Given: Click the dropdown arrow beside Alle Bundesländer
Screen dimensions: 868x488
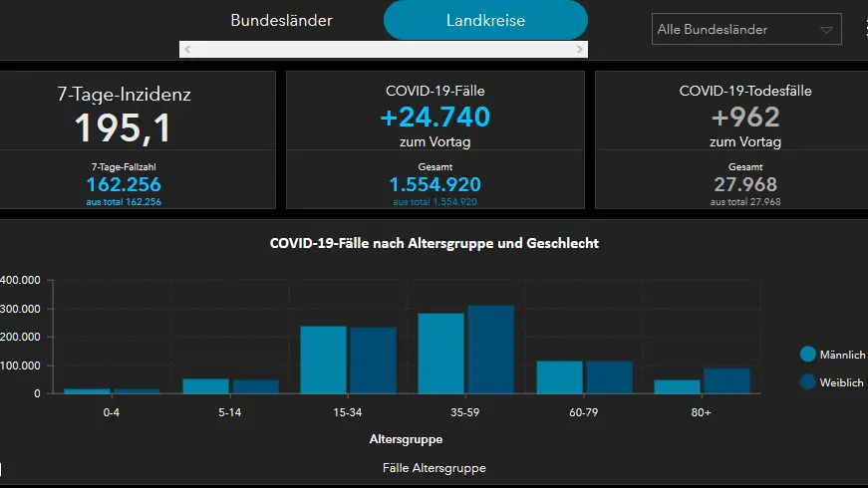Looking at the screenshot, I should click(x=826, y=30).
